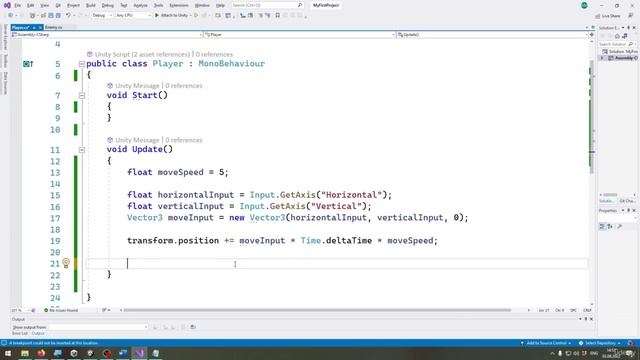This screenshot has width=640, height=360.
Task: Click Add to Source Control in status bar
Action: (x=546, y=343)
